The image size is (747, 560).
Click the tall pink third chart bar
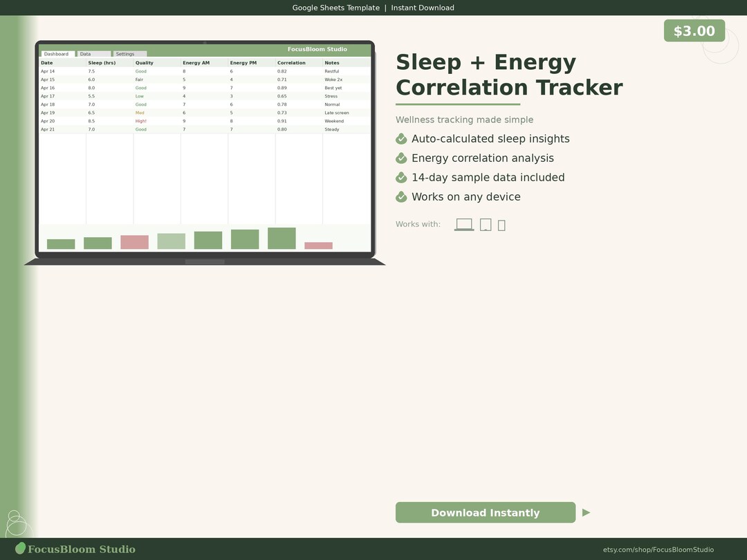134,242
